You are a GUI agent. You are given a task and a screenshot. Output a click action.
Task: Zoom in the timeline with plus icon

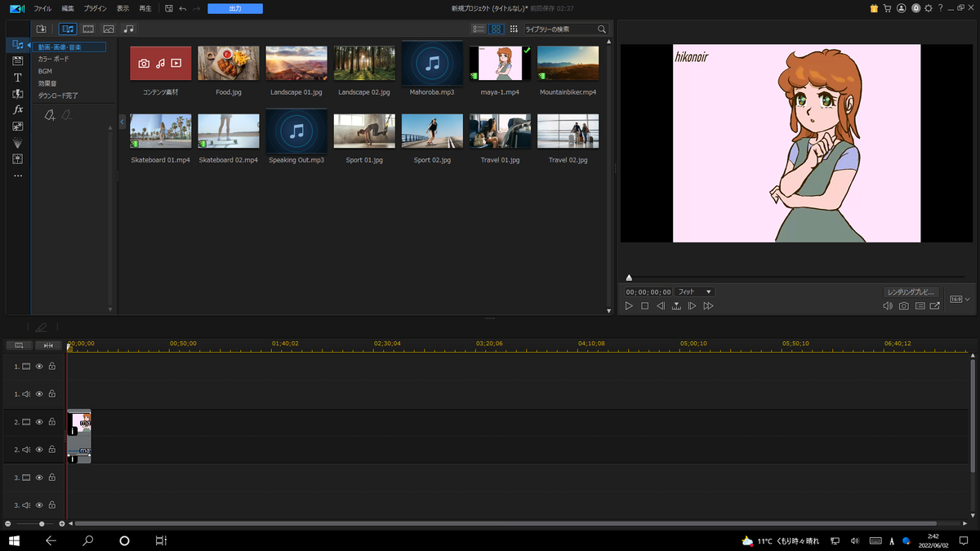pos(62,523)
